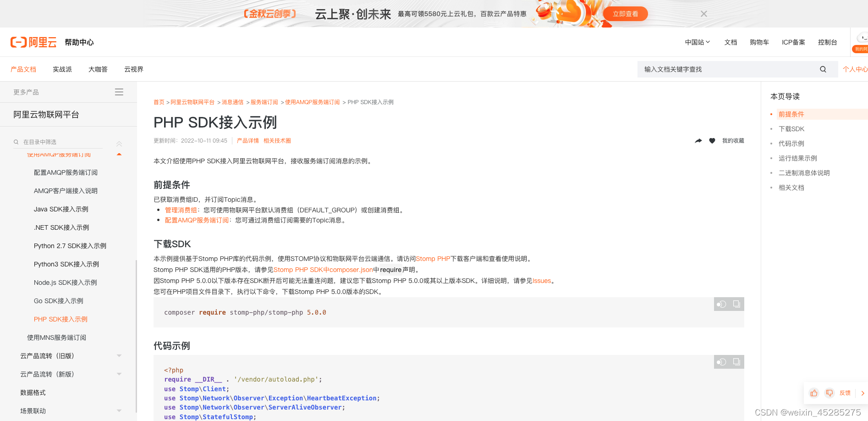This screenshot has height=421, width=868.
Task: Open Python 2.7 SDK接入示例 in sidebar
Action: pyautogui.click(x=70, y=246)
